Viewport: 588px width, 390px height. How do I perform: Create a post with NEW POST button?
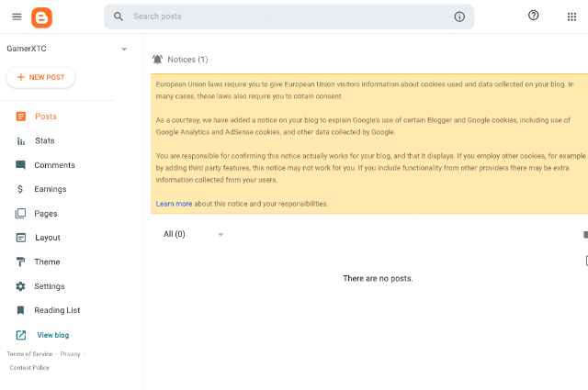pyautogui.click(x=40, y=78)
